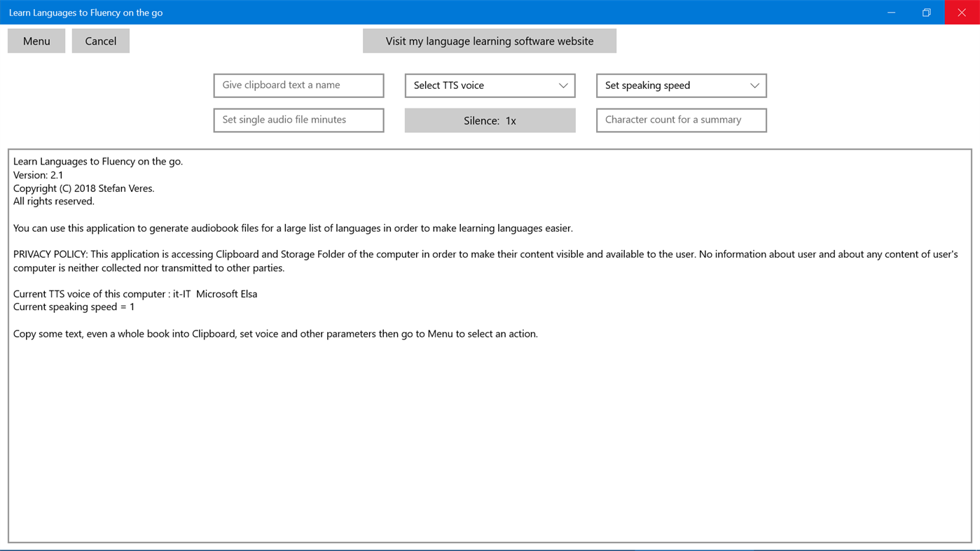
Task: Click the app title in the title bar
Action: 85,12
